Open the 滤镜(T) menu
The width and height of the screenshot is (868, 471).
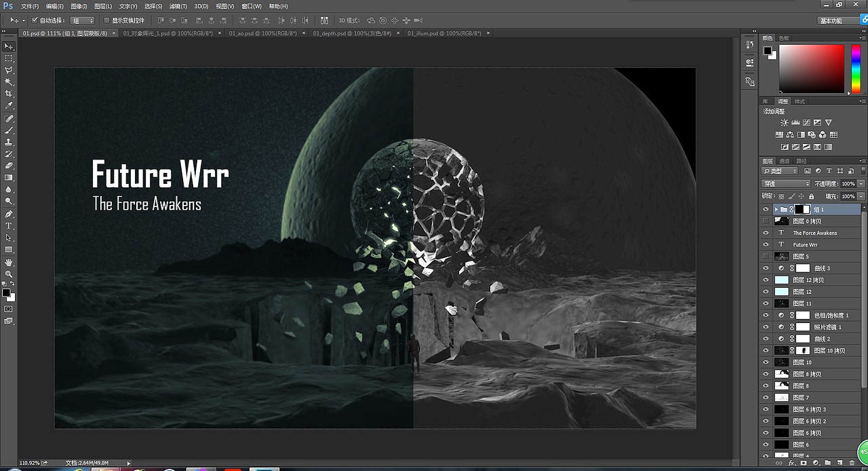177,6
